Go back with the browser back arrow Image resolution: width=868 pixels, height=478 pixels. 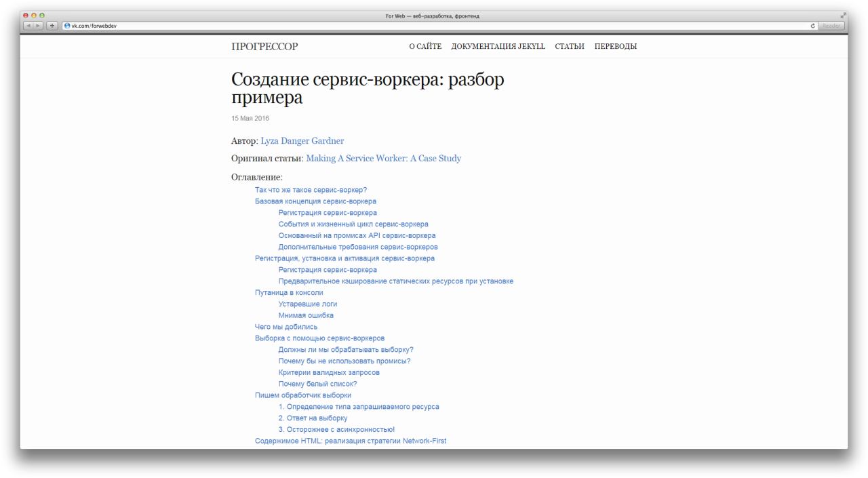[x=28, y=26]
